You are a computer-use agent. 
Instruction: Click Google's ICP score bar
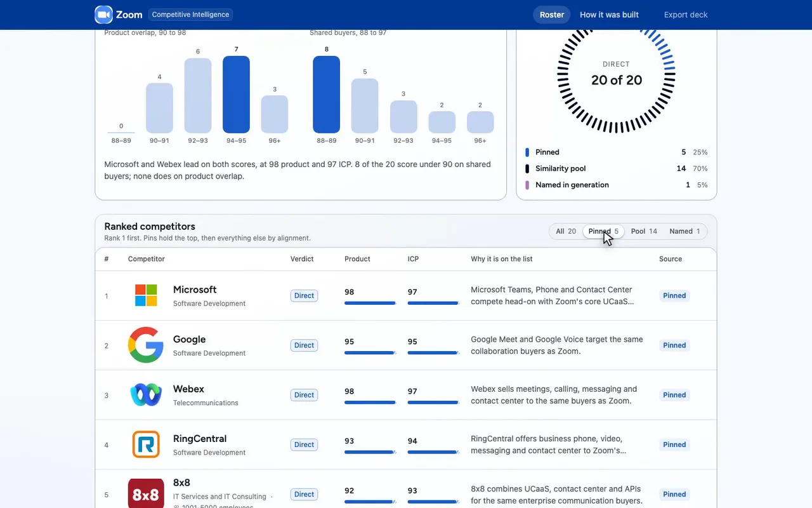coord(433,353)
